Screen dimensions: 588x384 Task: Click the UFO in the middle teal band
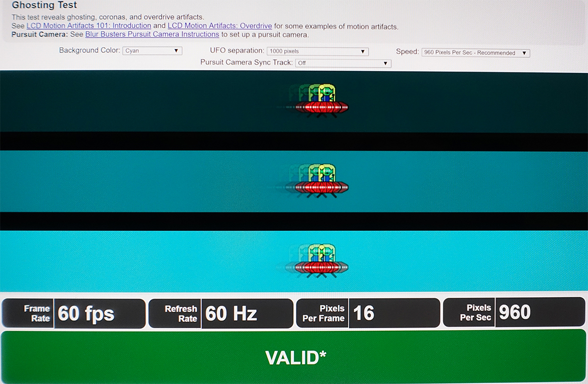321,181
